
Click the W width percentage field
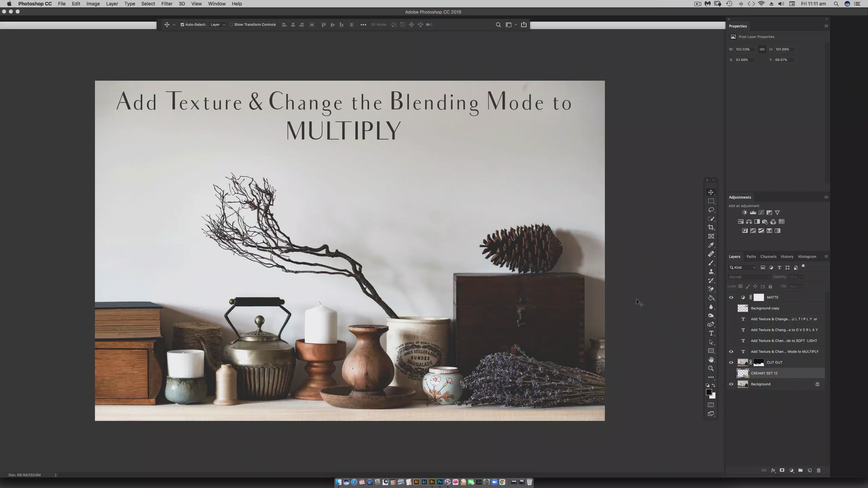pyautogui.click(x=744, y=49)
